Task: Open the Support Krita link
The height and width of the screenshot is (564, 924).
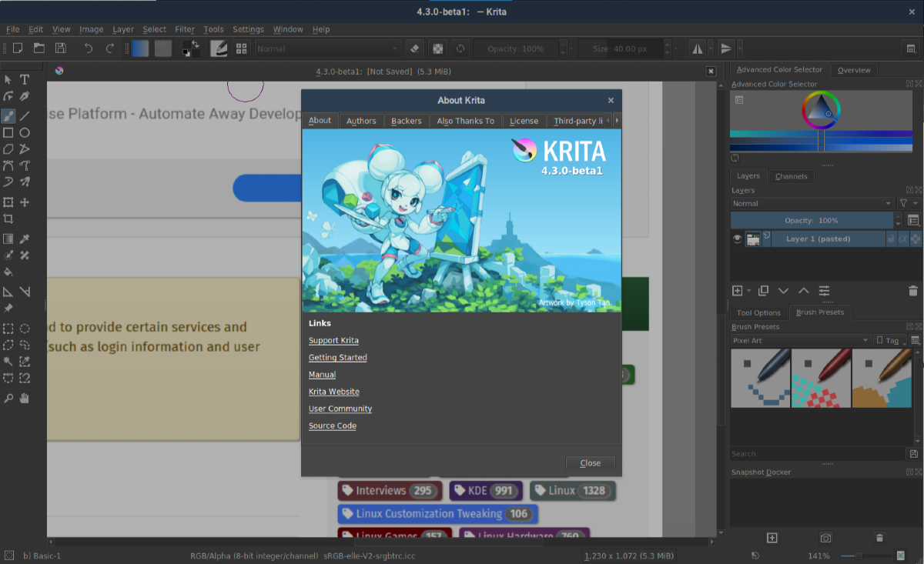Action: click(333, 340)
